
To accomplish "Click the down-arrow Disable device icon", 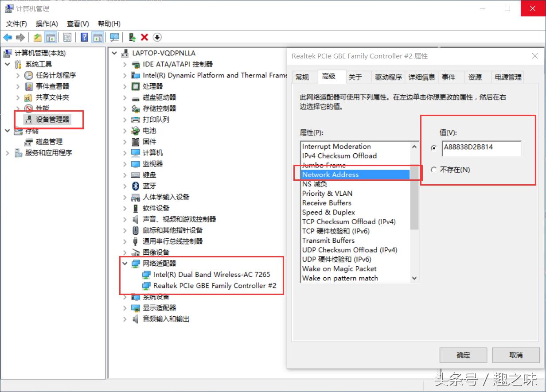I will pos(157,38).
